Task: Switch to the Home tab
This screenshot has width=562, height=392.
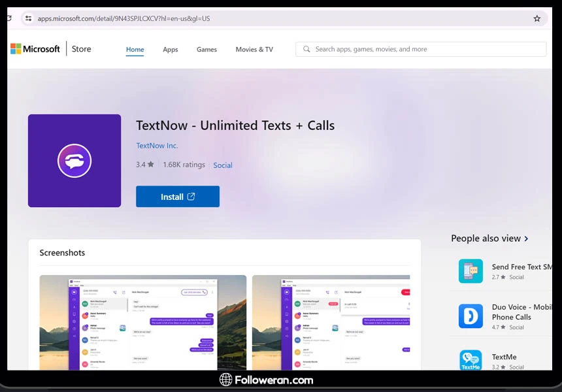Action: [x=135, y=50]
